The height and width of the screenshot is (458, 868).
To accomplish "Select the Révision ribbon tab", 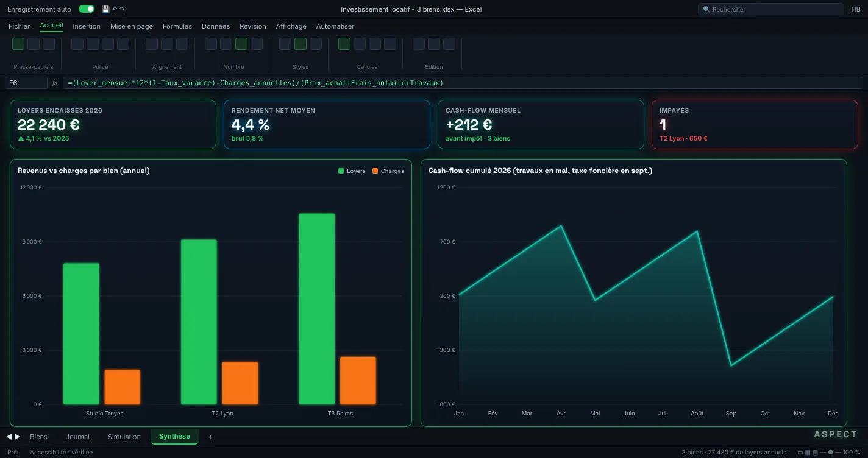I will coord(253,26).
